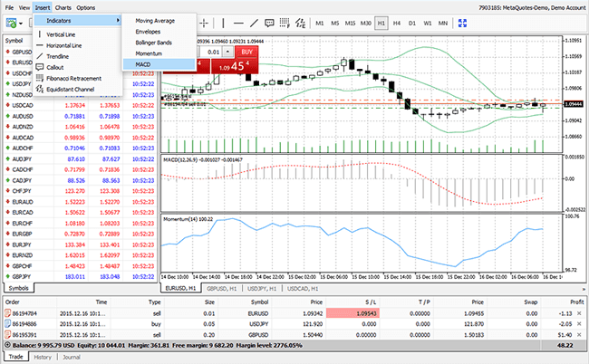The image size is (589, 364).
Task: Choose Bollinger Bands indicator
Action: 153,43
